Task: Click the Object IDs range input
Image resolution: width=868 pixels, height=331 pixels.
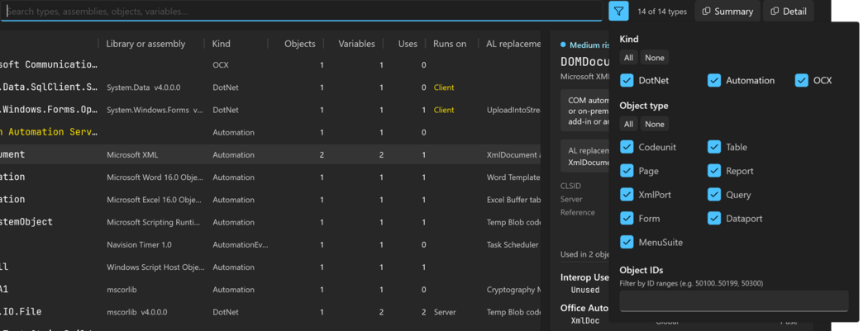Action: coord(734,301)
